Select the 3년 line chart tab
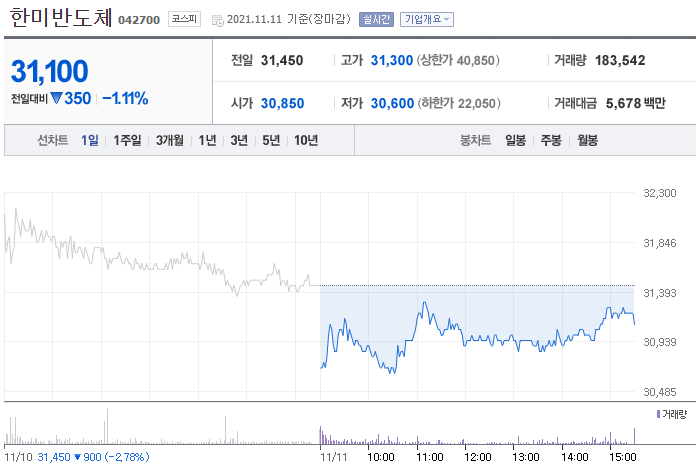Viewport: 696px width, 475px height. [x=239, y=141]
